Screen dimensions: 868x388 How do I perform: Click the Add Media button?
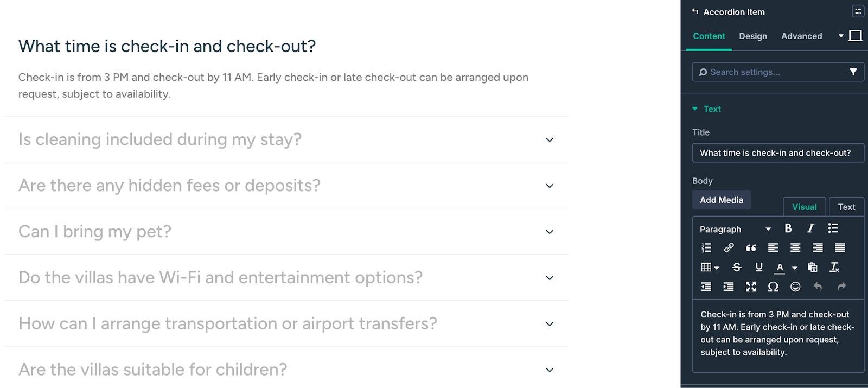point(722,200)
